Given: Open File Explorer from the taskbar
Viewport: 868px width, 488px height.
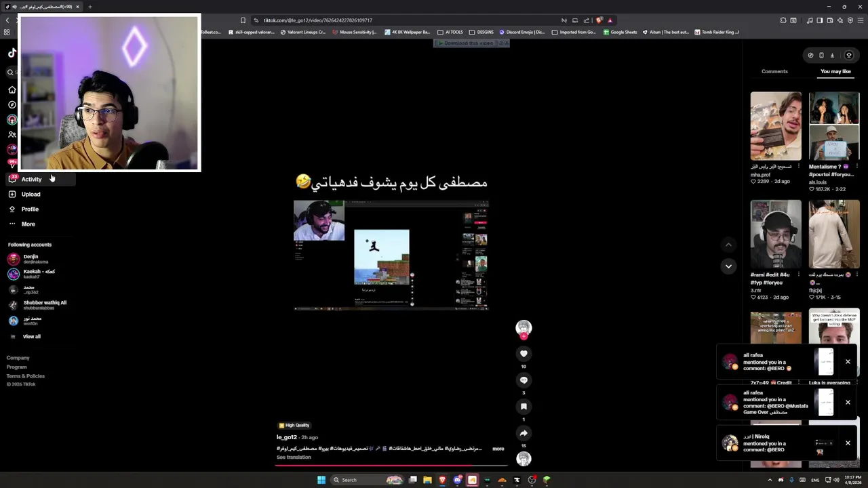Looking at the screenshot, I should click(427, 480).
